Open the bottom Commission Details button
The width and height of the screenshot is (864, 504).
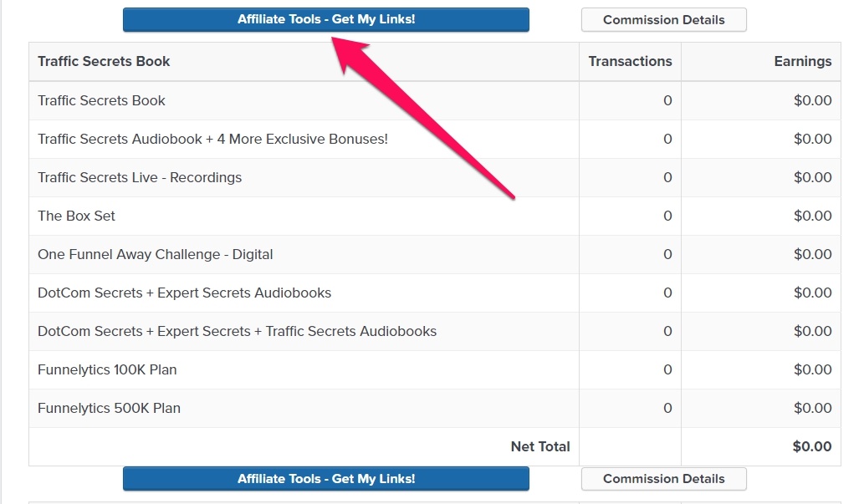point(663,479)
